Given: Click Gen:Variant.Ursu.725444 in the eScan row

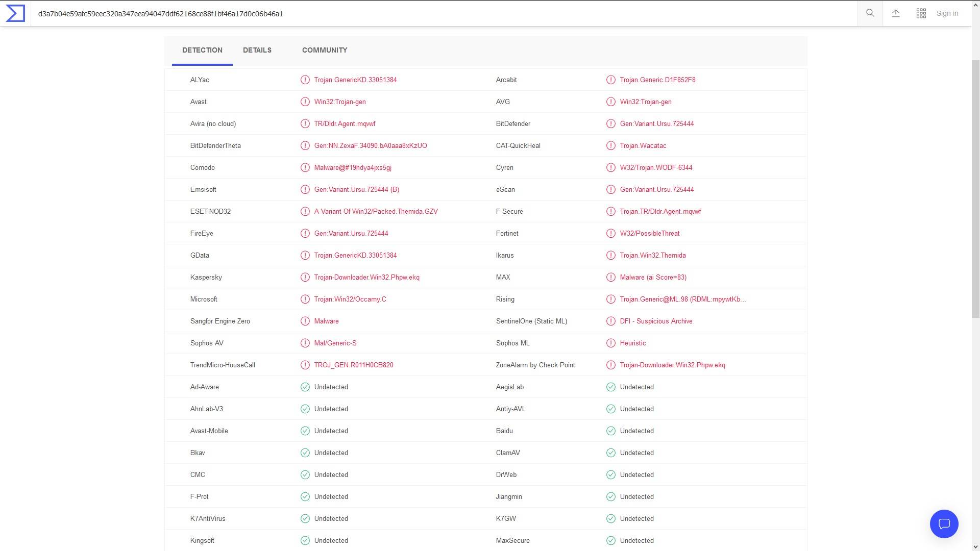Looking at the screenshot, I should 657,190.
